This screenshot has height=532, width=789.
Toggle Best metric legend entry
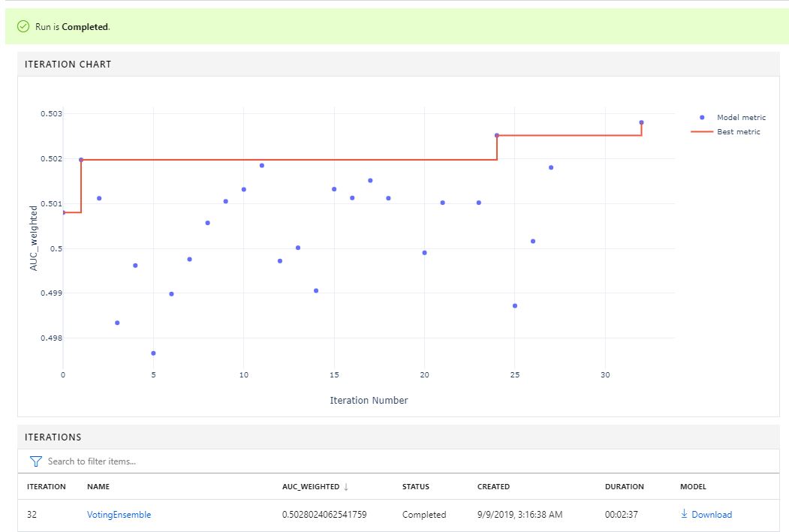pos(726,131)
